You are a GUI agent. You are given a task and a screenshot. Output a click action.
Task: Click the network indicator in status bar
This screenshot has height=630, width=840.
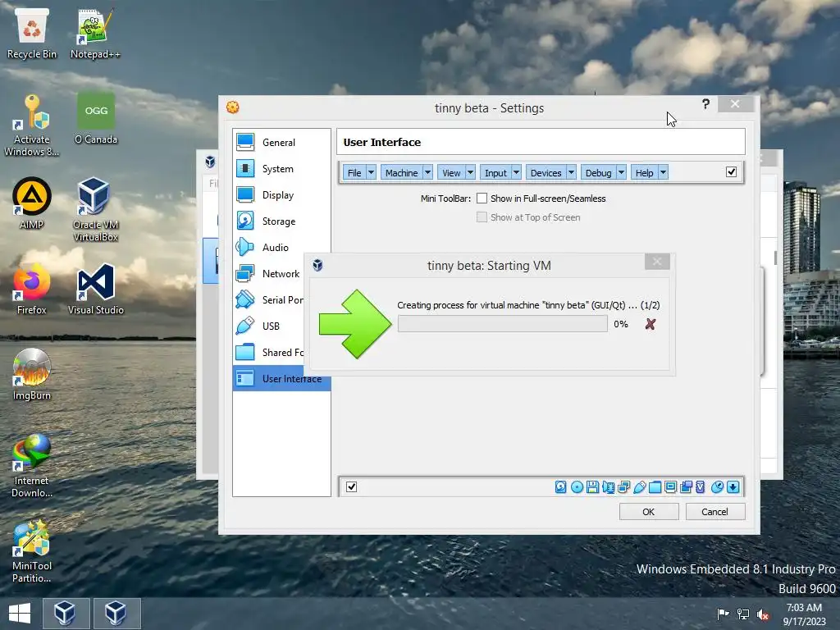[x=623, y=487]
